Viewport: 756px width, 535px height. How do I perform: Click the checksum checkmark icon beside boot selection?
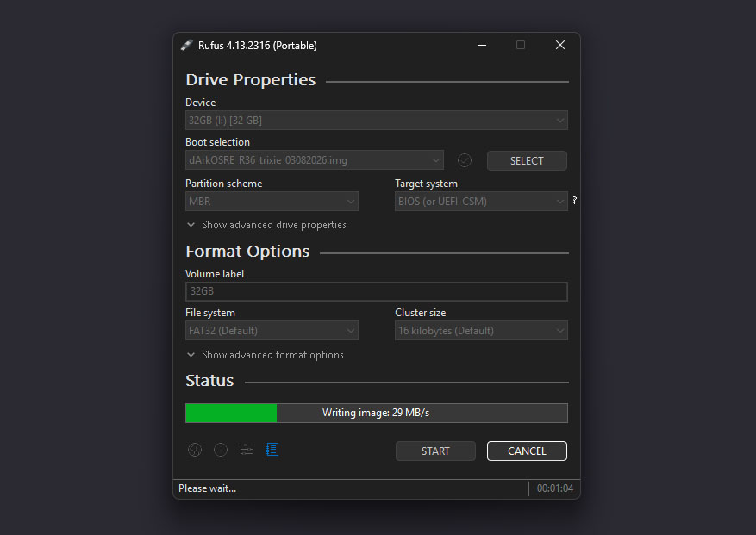coord(465,160)
